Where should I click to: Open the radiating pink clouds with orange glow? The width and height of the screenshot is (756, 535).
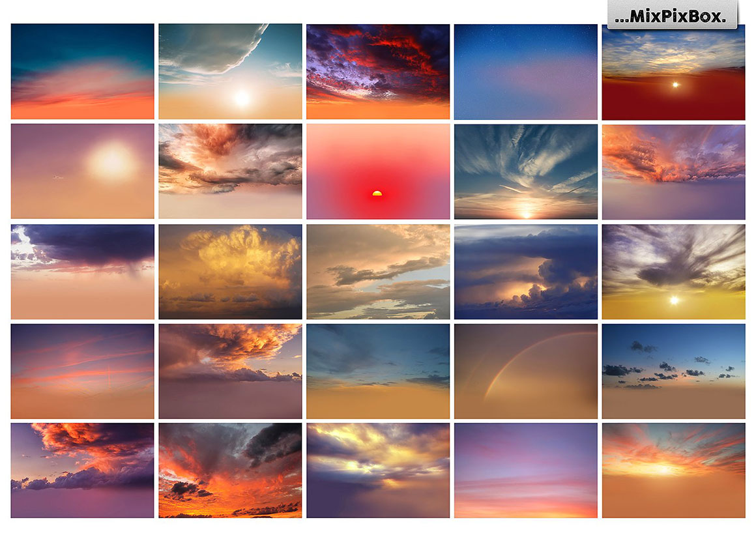(x=673, y=470)
